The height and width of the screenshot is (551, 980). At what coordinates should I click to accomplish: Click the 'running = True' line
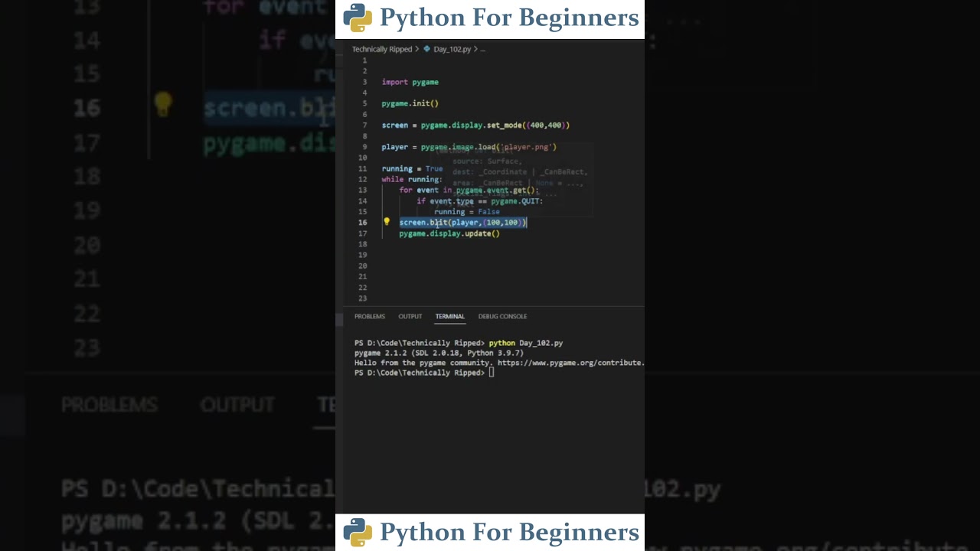point(412,168)
